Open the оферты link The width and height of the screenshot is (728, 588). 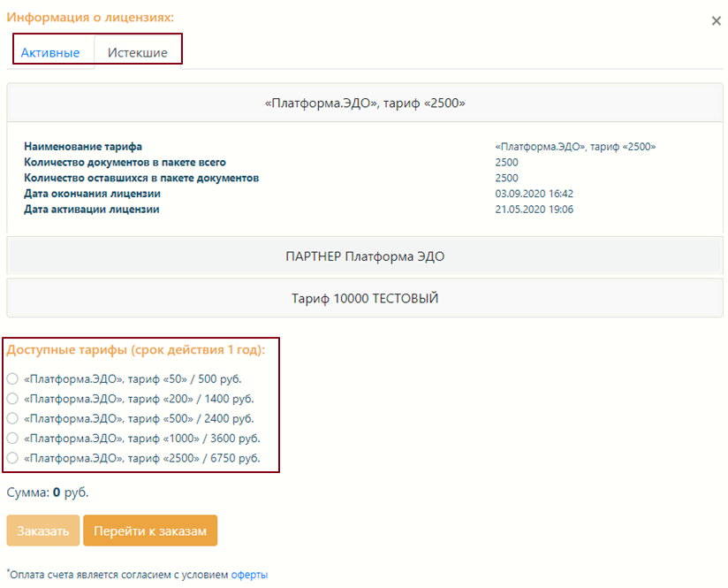[x=249, y=575]
